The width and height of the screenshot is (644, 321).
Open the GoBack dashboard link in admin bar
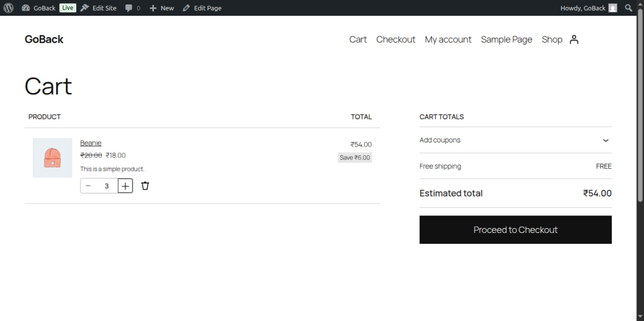38,8
